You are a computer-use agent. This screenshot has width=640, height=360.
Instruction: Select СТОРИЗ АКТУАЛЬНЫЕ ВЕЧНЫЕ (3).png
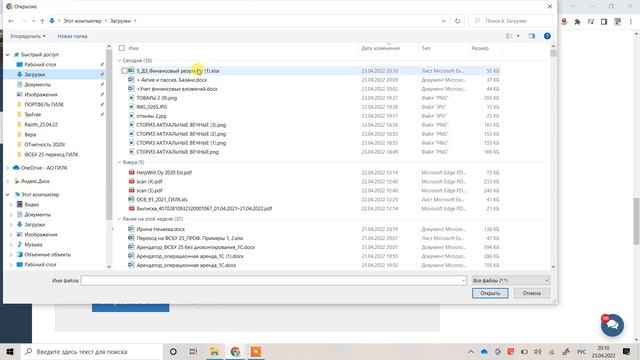pyautogui.click(x=181, y=125)
